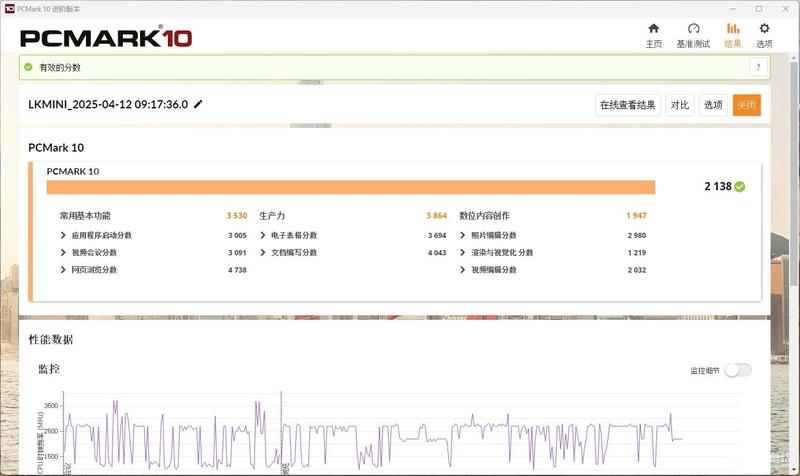Image resolution: width=800 pixels, height=476 pixels.
Task: Click the 选项 button next to 对比
Action: 713,105
